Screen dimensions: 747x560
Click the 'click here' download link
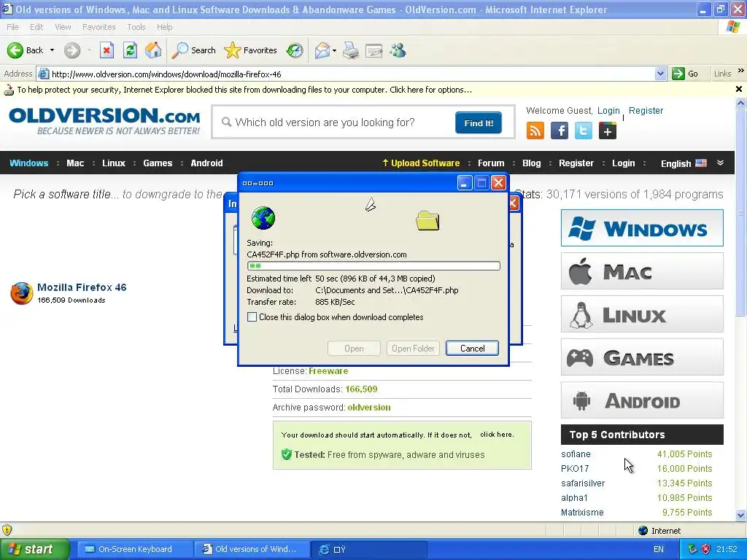497,435
